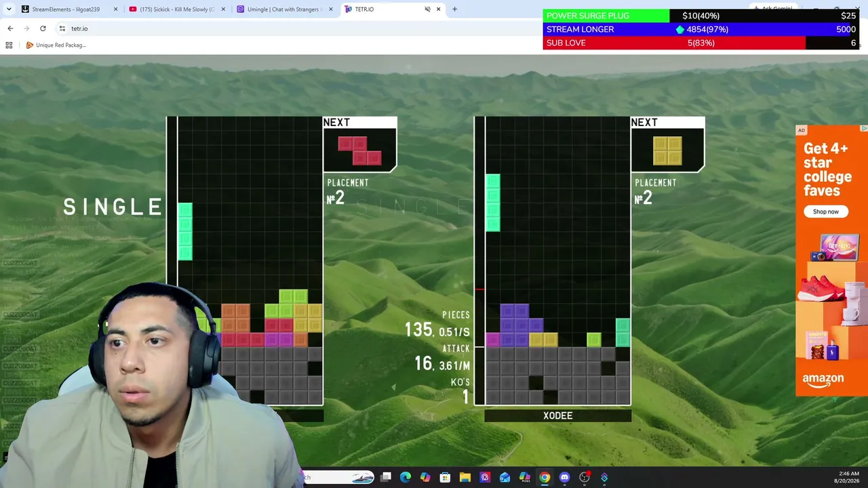Switch to the Umingle chat tab
Screen dimensions: 868x488
click(283, 9)
